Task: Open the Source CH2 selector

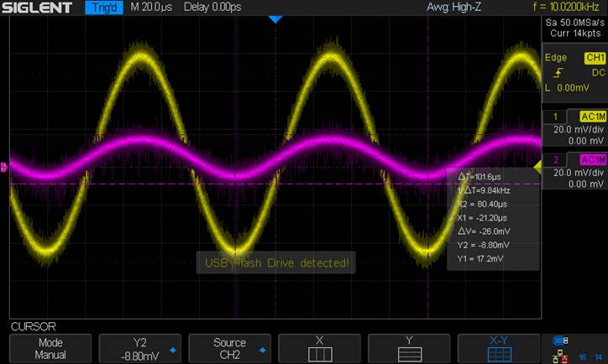Action: tap(229, 349)
